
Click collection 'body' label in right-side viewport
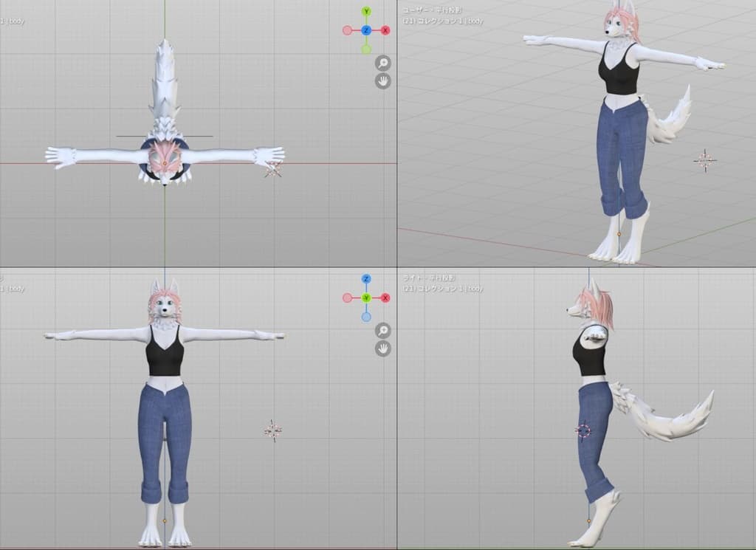pyautogui.click(x=443, y=289)
